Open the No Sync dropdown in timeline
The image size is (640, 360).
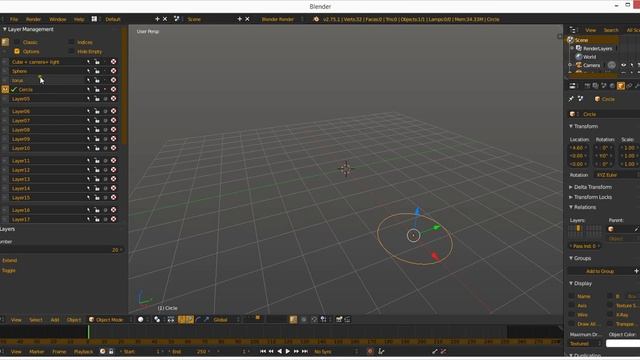pos(336,351)
